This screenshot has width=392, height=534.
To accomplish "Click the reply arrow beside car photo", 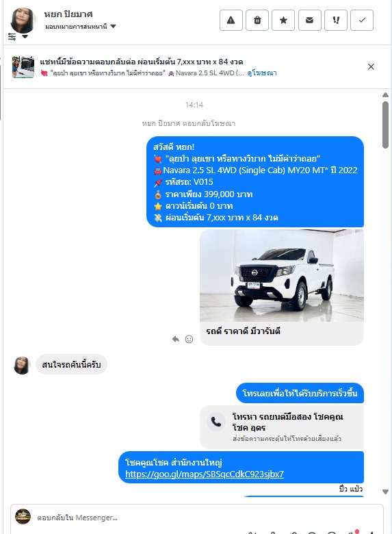I will (x=176, y=339).
